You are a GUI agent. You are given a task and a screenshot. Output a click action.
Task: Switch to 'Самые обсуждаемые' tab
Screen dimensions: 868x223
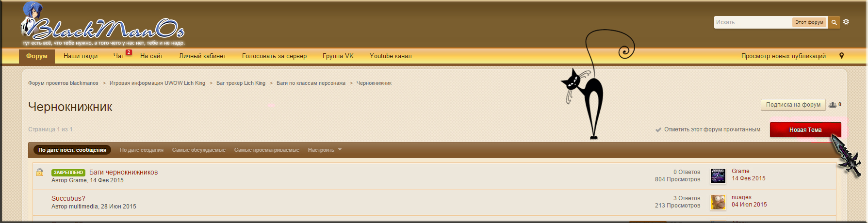tap(198, 150)
